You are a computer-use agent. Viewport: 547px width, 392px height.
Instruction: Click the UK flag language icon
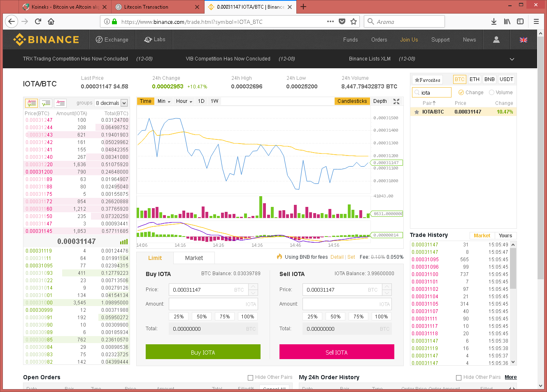click(x=524, y=40)
